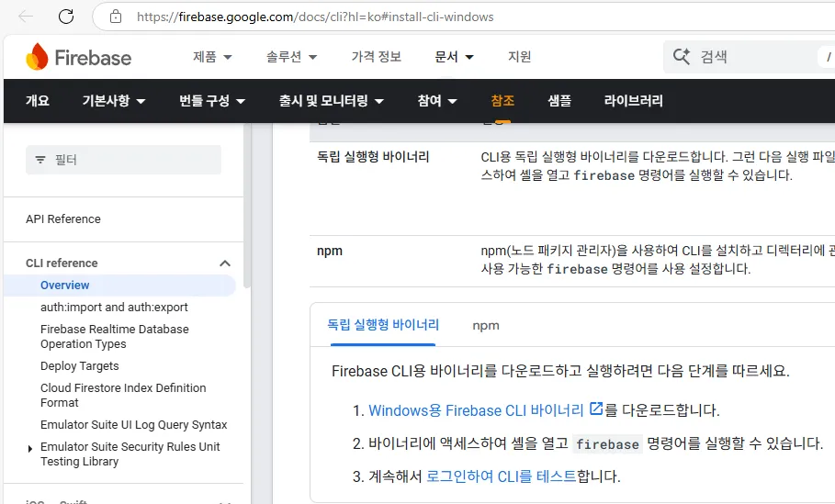Screen dimensions: 835x504
Task: Switch to 독립 실행형 바이너리 tab
Action: click(x=383, y=325)
